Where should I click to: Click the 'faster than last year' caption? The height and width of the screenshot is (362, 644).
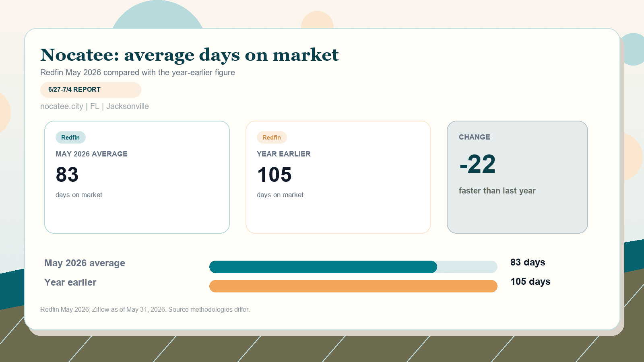coord(497,191)
